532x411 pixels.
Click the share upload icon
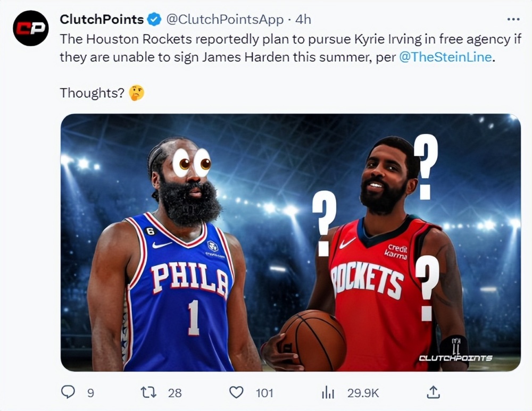[x=434, y=392]
